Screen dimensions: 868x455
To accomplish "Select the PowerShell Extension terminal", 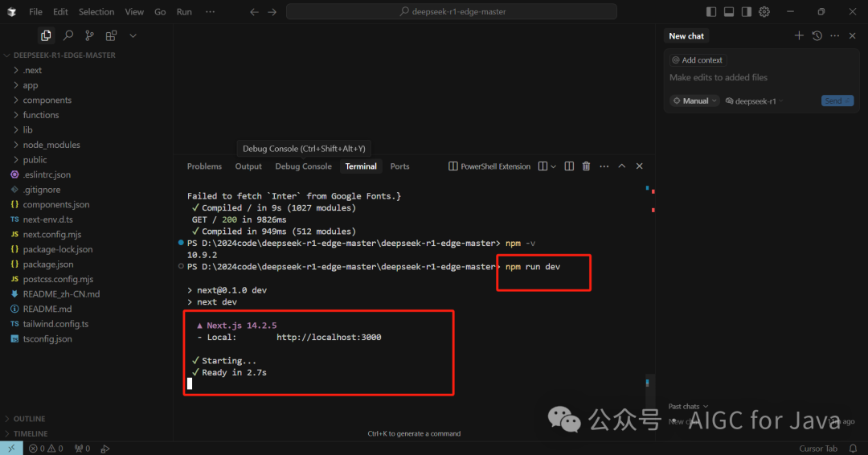I will tap(489, 166).
